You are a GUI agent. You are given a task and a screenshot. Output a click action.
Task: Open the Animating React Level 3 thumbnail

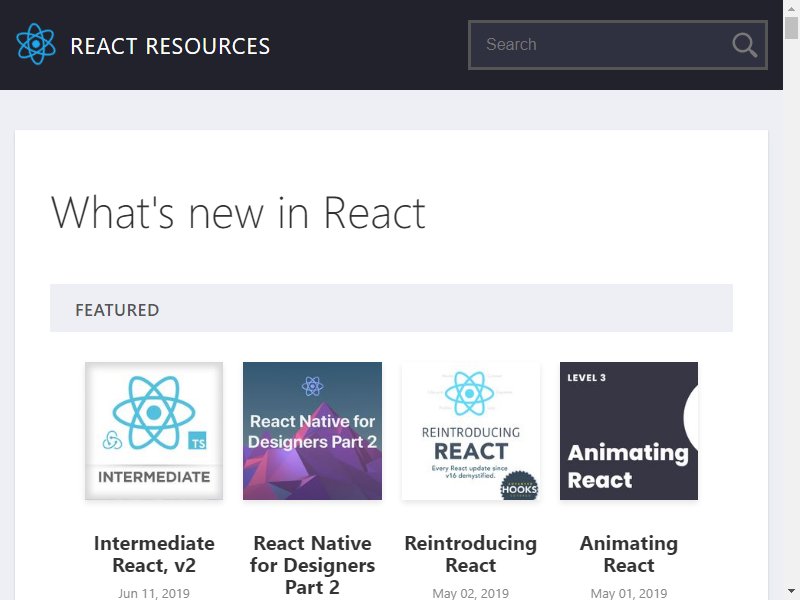pyautogui.click(x=629, y=431)
